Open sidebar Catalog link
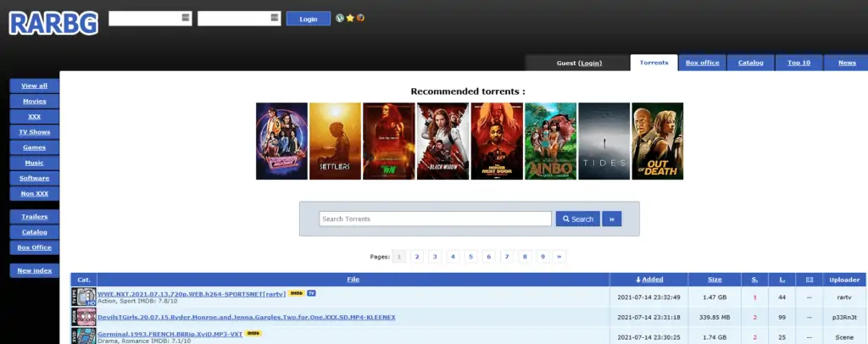 [34, 232]
